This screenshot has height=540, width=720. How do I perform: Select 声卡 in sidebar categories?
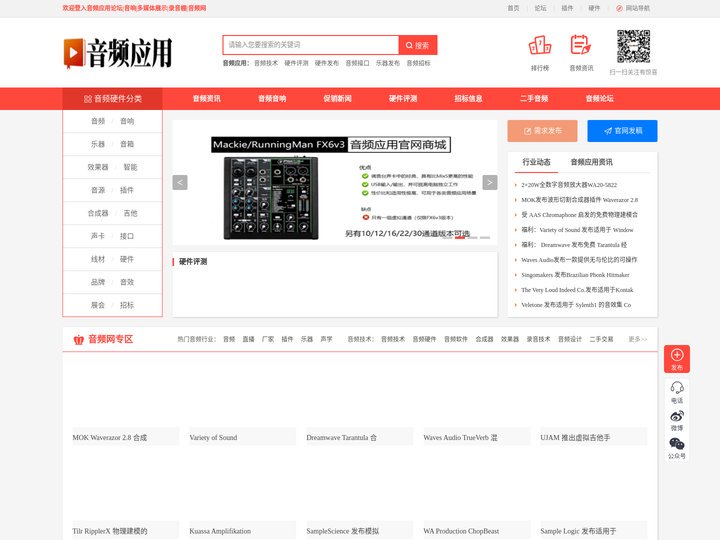tap(98, 236)
